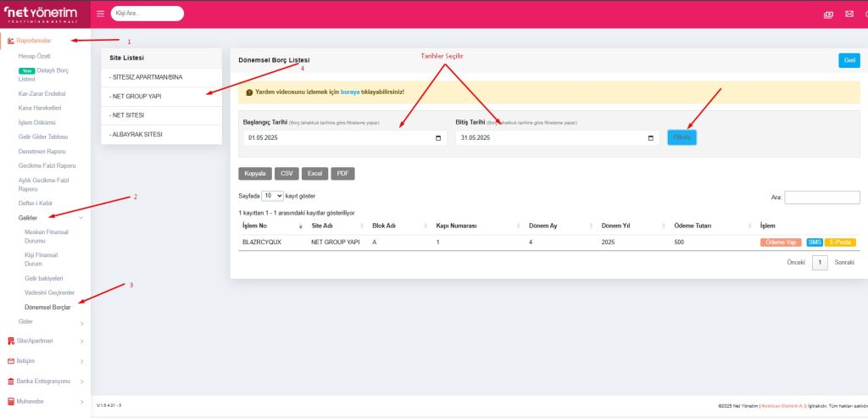Open the records-per-page dropdown
This screenshot has width=868, height=418.
click(x=273, y=195)
